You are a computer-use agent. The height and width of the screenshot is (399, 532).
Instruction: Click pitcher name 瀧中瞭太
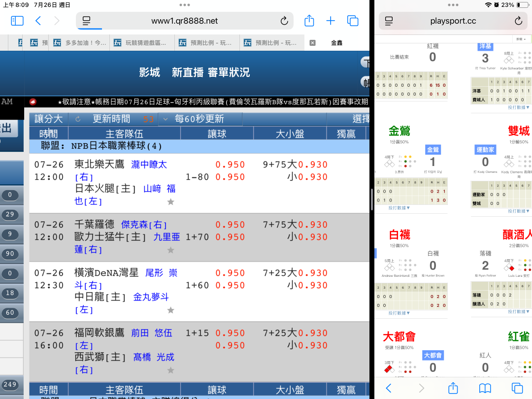pyautogui.click(x=149, y=165)
